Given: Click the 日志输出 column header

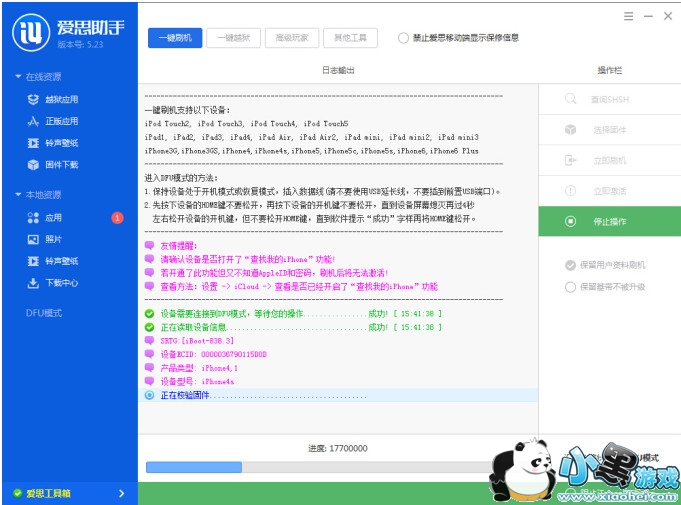Looking at the screenshot, I should 338,70.
